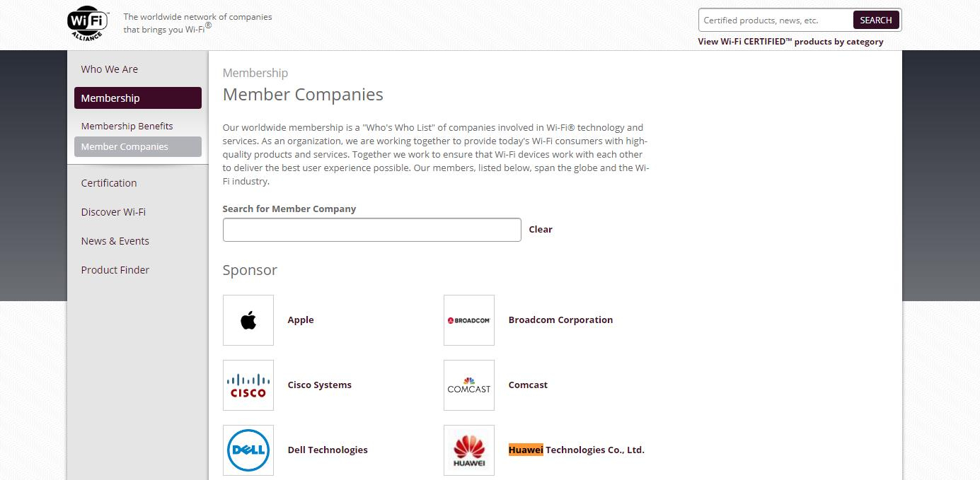Select the Cisco logo image

click(248, 385)
